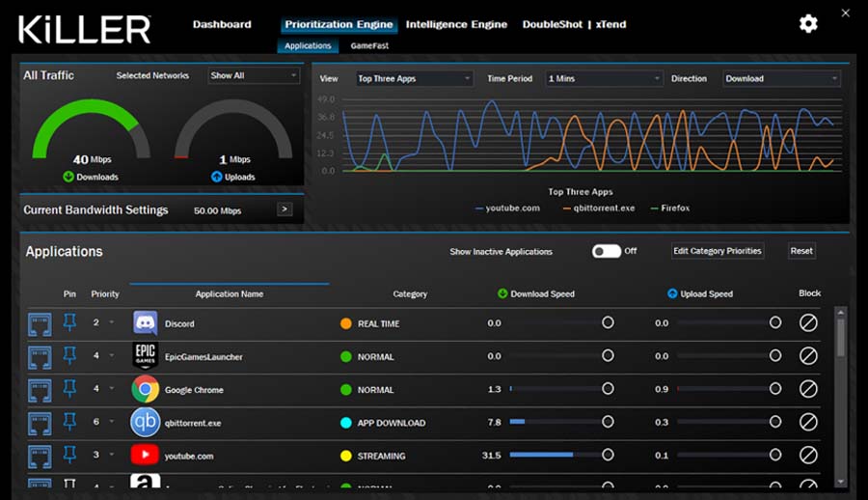Switch to the Dashboard tab

[222, 24]
